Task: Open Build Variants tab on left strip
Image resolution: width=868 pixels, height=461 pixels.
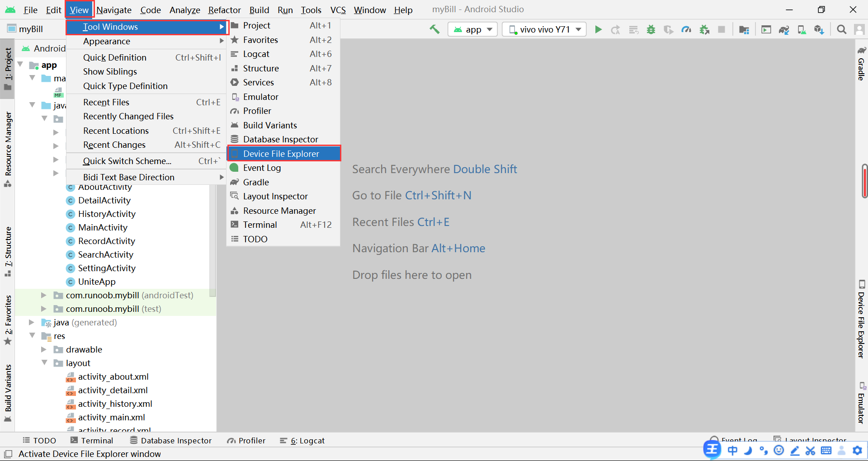Action: 8,393
